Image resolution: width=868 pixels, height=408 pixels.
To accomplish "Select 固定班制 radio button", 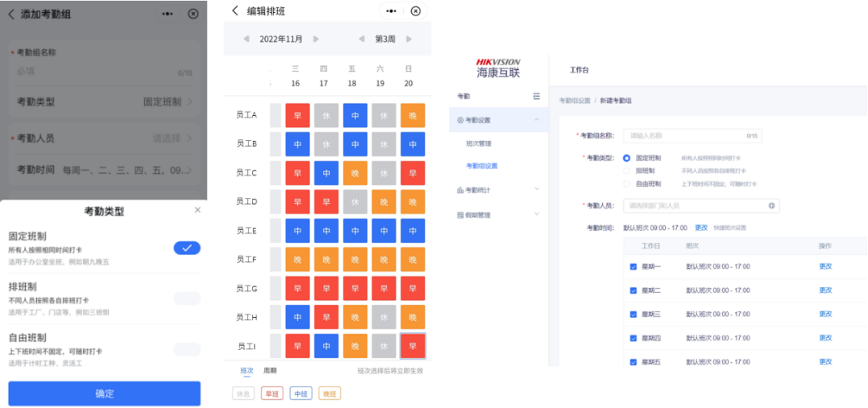I will (x=627, y=158).
